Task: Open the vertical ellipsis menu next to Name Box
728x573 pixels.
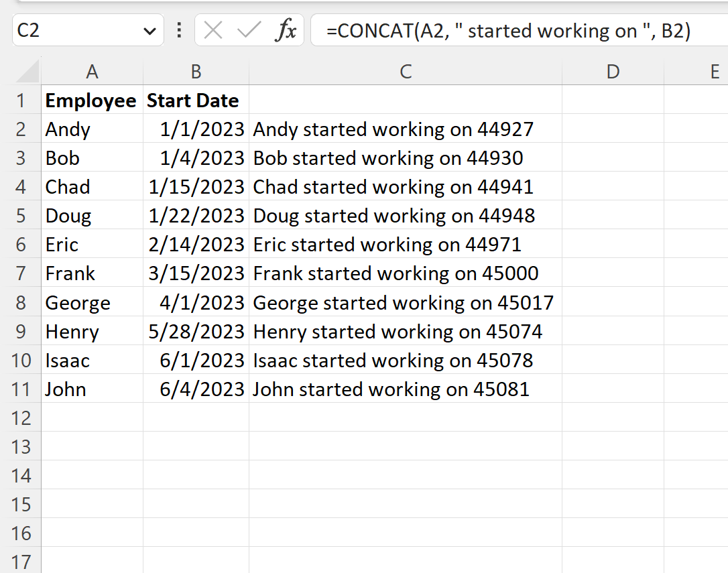Action: tap(180, 30)
